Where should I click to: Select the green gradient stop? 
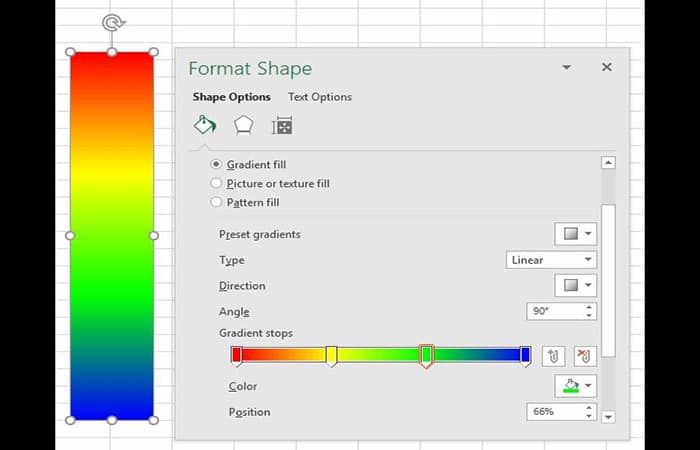click(426, 356)
